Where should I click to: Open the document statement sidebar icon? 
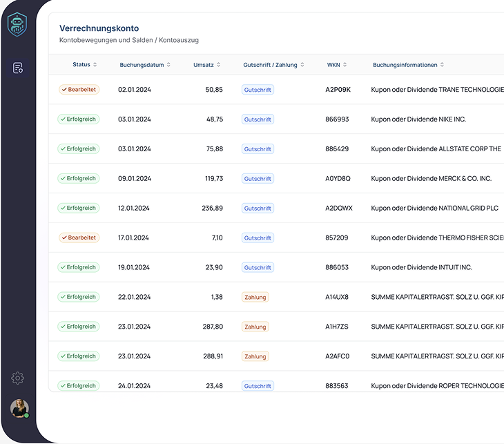[x=18, y=68]
